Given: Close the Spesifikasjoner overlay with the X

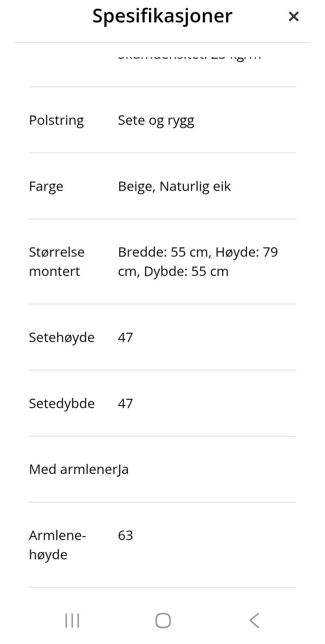Looking at the screenshot, I should click(x=293, y=16).
